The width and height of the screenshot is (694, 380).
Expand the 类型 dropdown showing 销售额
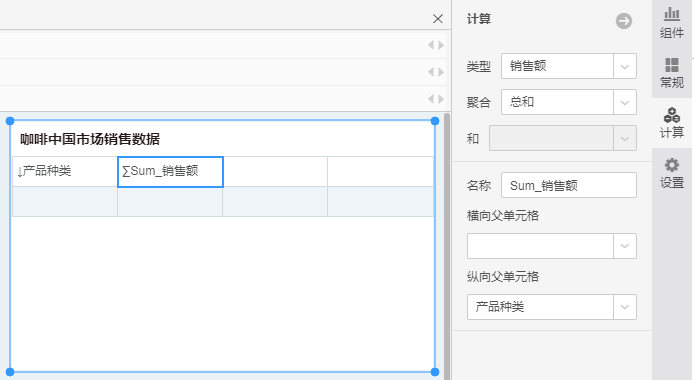pos(569,66)
